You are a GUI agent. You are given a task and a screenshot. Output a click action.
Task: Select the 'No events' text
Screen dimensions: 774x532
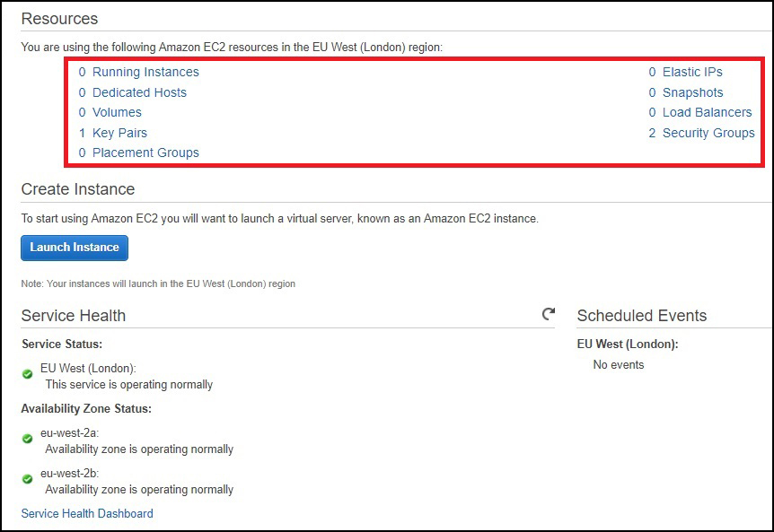(619, 365)
